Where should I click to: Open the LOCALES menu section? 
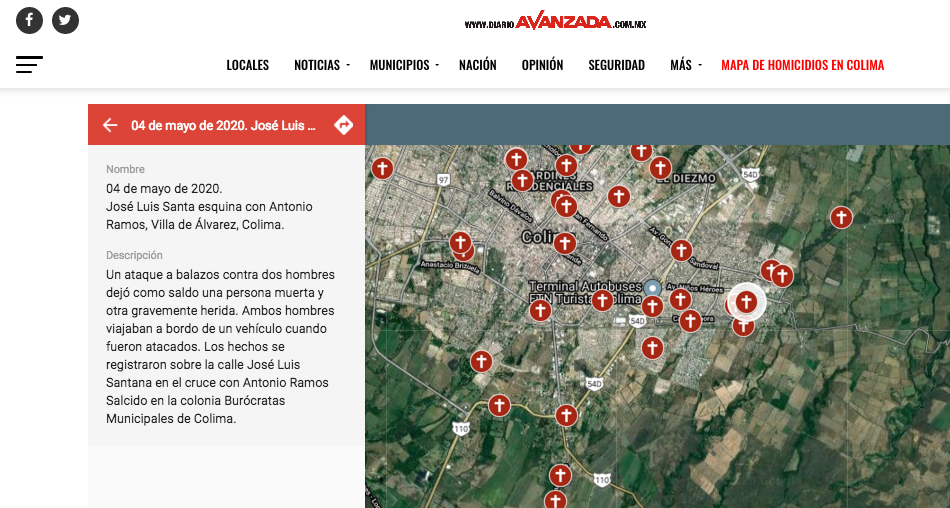(247, 65)
